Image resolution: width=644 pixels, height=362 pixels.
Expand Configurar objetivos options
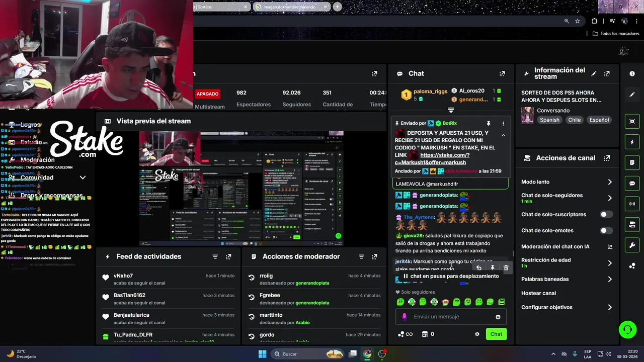610,307
